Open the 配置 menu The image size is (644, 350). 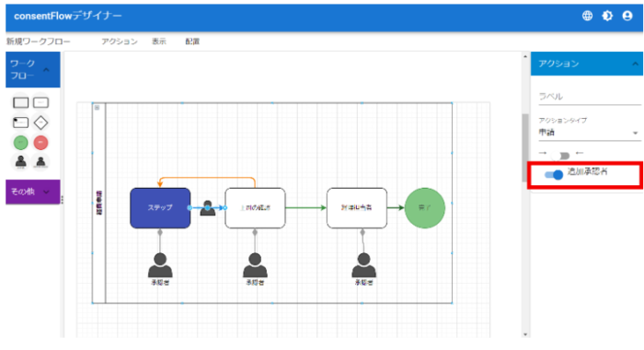click(192, 41)
